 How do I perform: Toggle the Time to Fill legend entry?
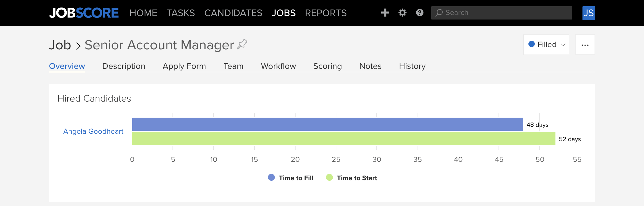(290, 178)
